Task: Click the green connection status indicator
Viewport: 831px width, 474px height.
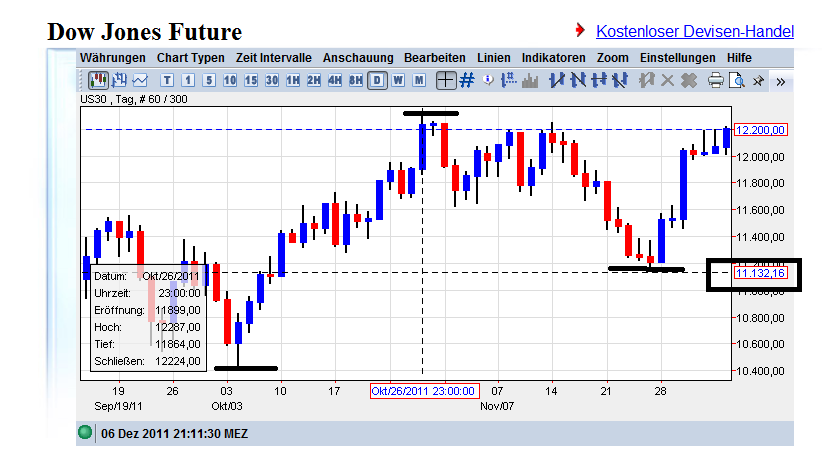Action: [85, 433]
